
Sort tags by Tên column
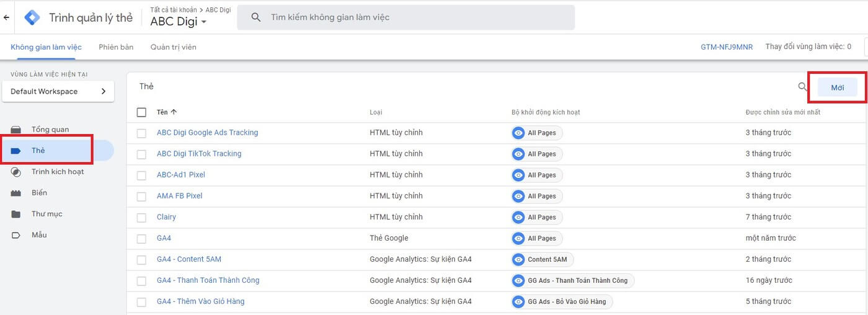point(167,112)
